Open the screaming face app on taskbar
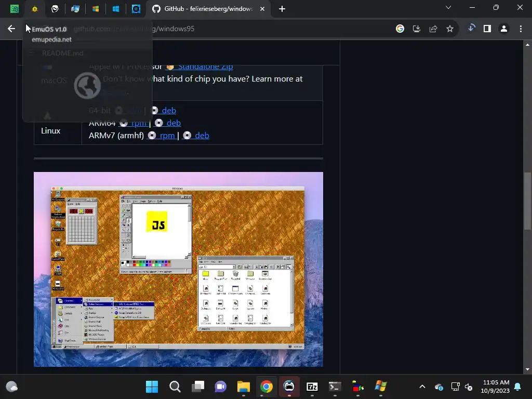The height and width of the screenshot is (399, 532). click(289, 387)
